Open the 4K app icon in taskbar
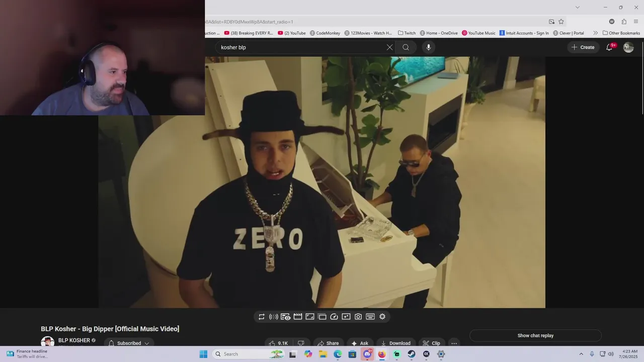The width and height of the screenshot is (644, 362). pos(426,354)
